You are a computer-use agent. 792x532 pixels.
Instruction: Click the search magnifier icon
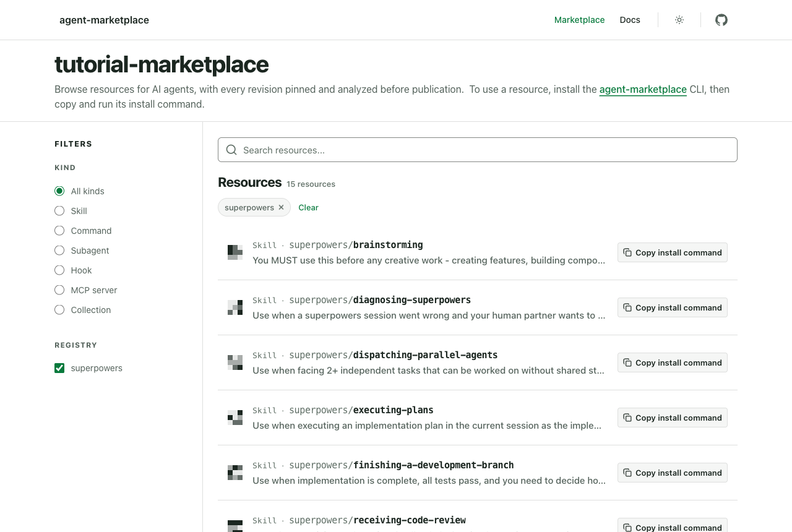[x=231, y=150]
